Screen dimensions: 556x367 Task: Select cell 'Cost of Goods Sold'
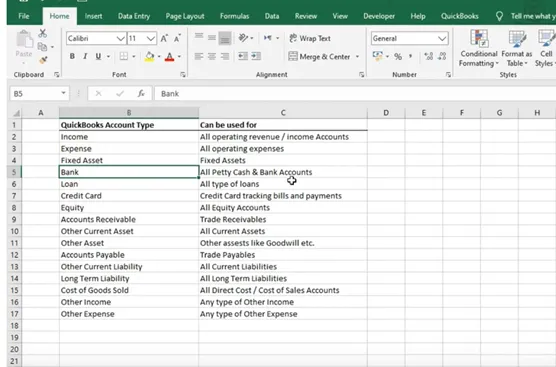[129, 290]
